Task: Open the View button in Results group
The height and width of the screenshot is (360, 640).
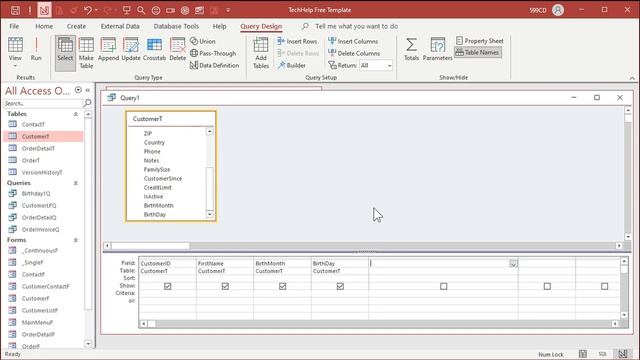Action: (15, 49)
